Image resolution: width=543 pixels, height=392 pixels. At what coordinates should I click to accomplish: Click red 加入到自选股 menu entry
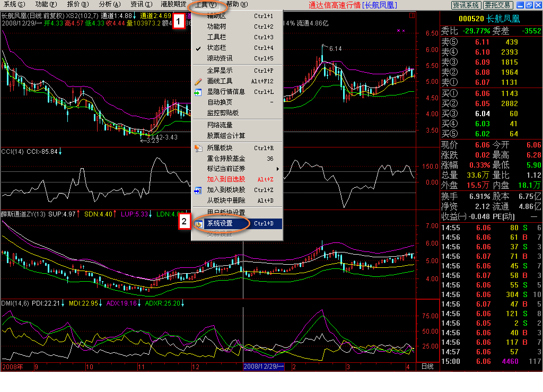pyautogui.click(x=237, y=179)
